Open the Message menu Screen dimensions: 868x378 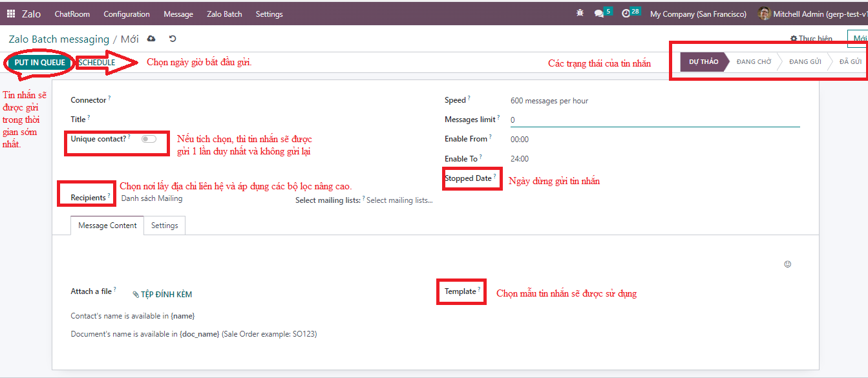pos(178,14)
